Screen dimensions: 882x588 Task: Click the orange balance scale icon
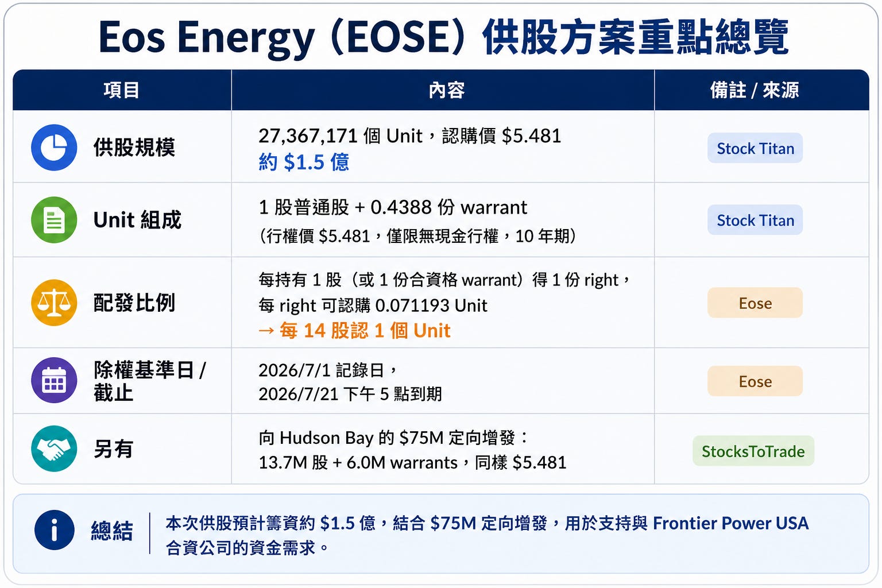(x=54, y=303)
